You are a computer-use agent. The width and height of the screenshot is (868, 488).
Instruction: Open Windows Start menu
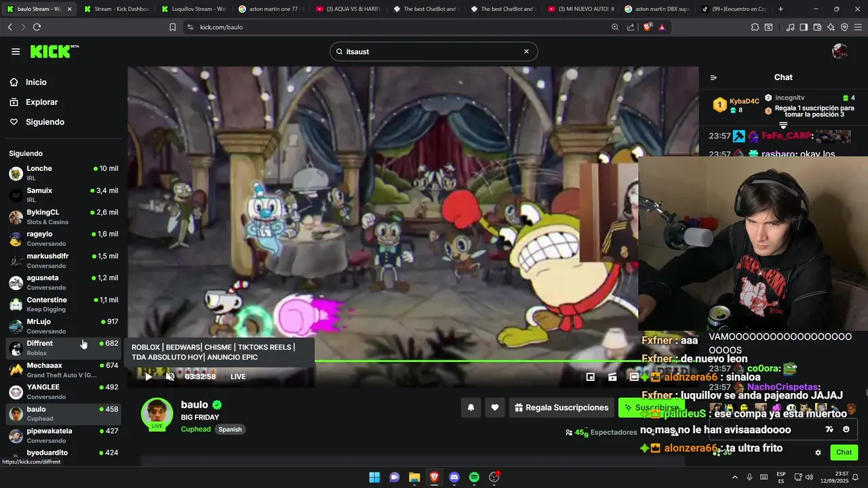click(374, 477)
